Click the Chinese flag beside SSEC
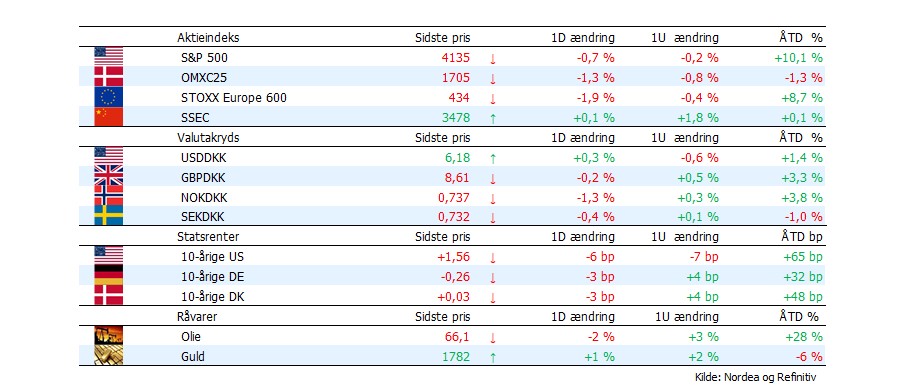904x390 pixels. pos(108,117)
